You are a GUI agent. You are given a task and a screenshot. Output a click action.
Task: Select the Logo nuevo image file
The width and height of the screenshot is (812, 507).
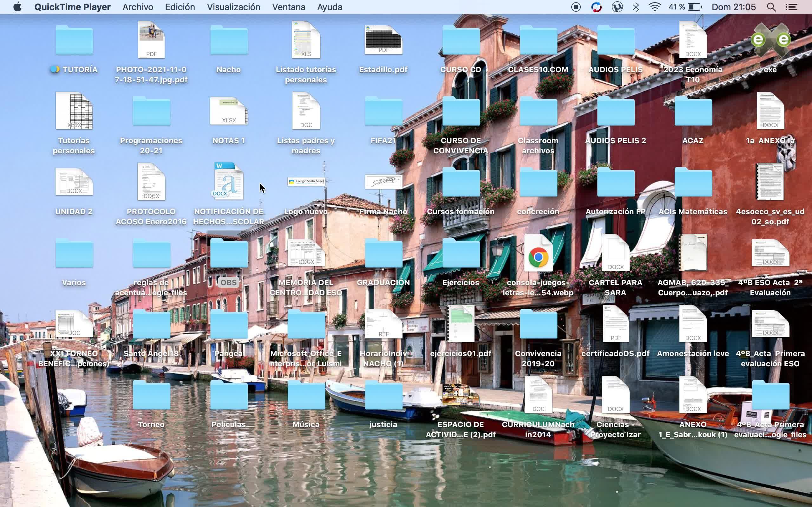point(306,182)
